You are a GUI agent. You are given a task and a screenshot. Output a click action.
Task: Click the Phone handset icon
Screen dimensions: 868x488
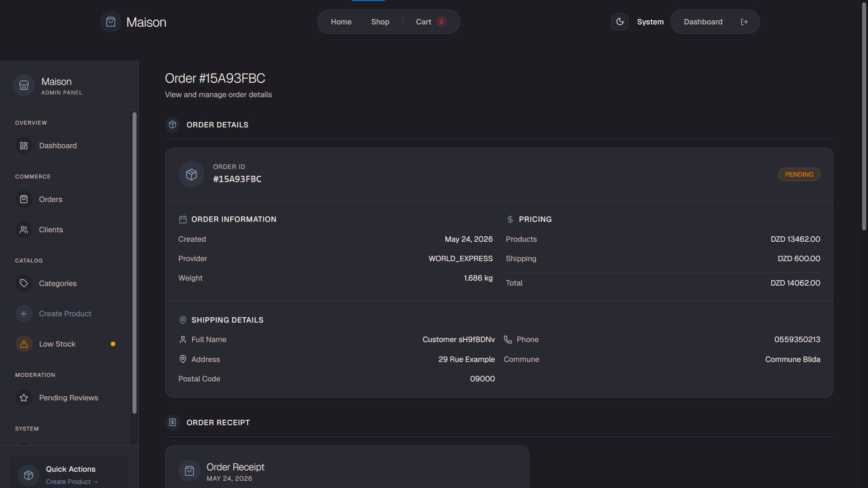pyautogui.click(x=508, y=339)
